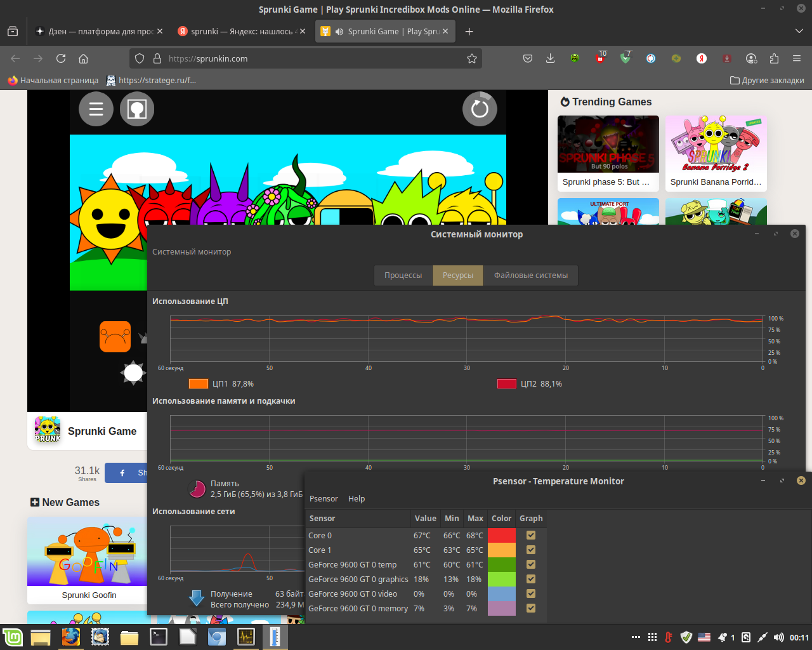Toggle Graph checkbox for GeForce 9600 GT temp
This screenshot has width=812, height=650.
pos(531,564)
